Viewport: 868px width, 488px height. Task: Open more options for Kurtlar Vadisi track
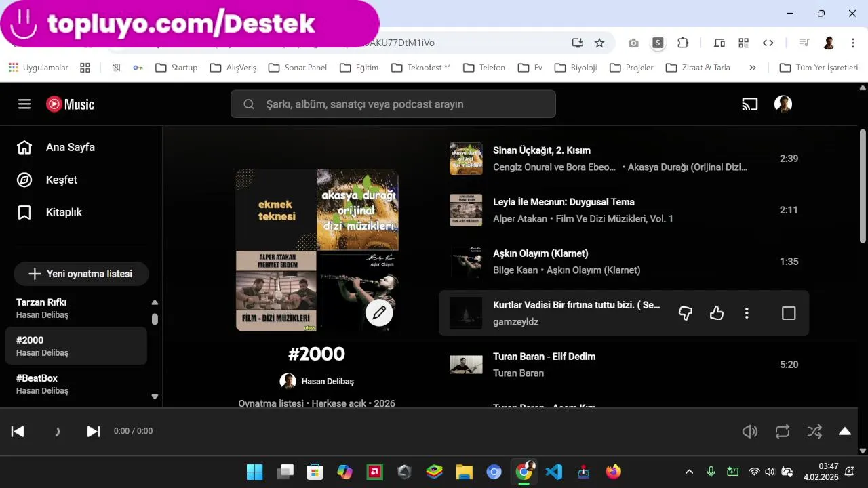point(747,313)
